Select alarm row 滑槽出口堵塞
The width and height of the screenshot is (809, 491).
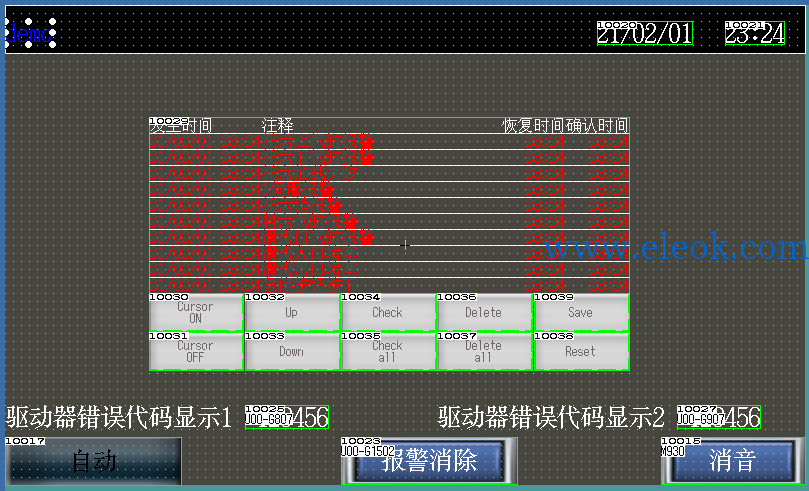[x=390, y=270]
